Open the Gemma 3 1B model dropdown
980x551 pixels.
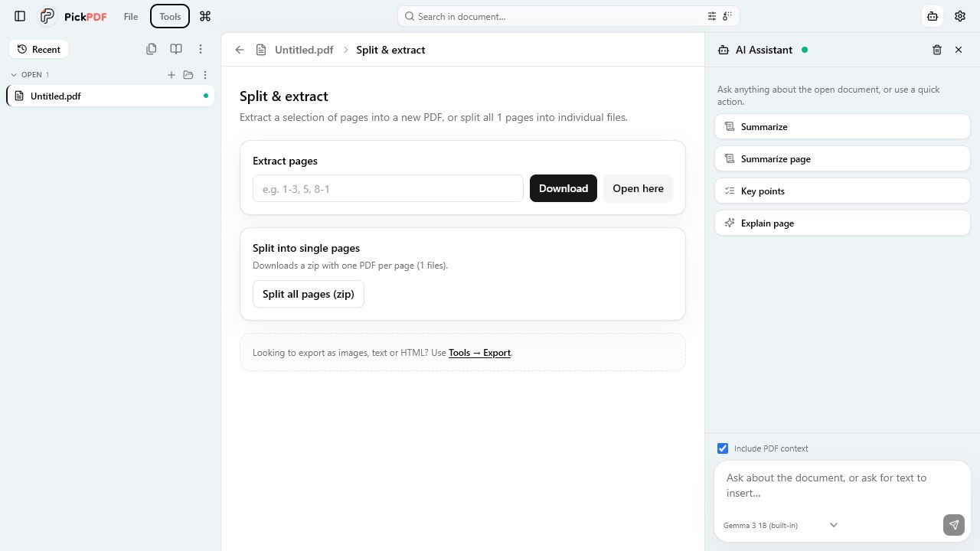click(x=780, y=525)
